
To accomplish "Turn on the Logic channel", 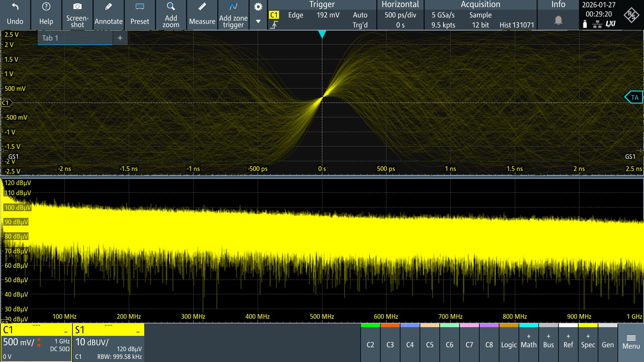I will [x=509, y=345].
